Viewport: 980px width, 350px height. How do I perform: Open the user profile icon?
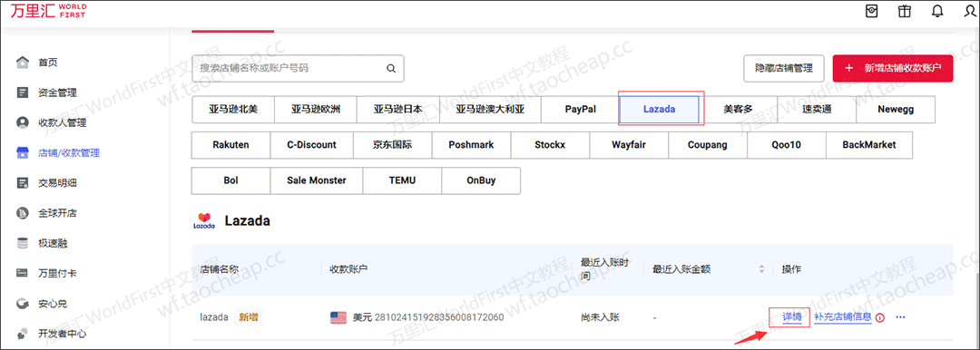(x=969, y=11)
